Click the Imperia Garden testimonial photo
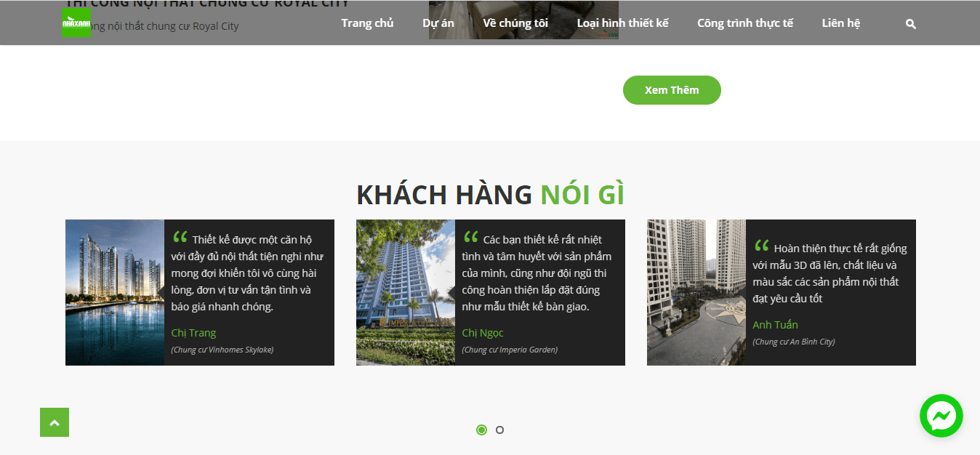Screen dimensions: 980x455 tap(406, 292)
